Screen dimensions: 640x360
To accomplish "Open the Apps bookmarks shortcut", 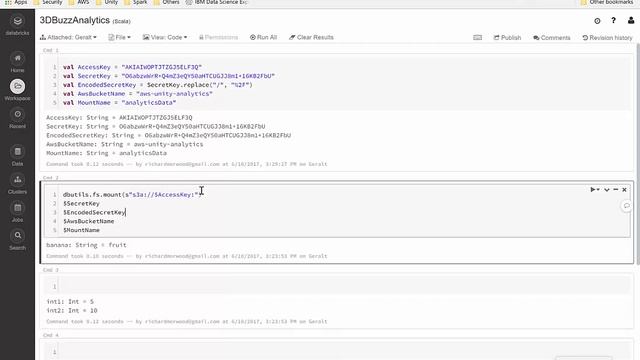I will [x=16, y=2].
